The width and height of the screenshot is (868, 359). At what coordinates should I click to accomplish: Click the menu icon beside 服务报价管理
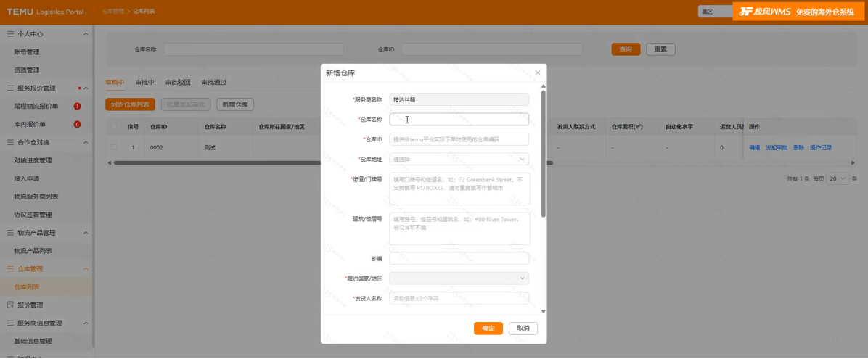10,88
